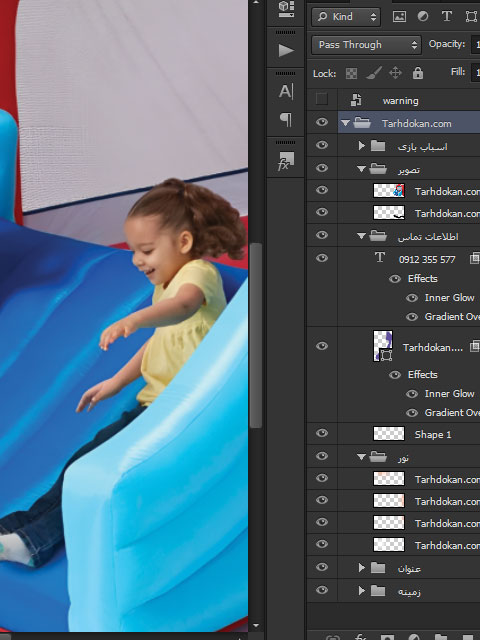Hide the Tarhdokan.com group
Image resolution: width=480 pixels, height=640 pixels.
[322, 122]
